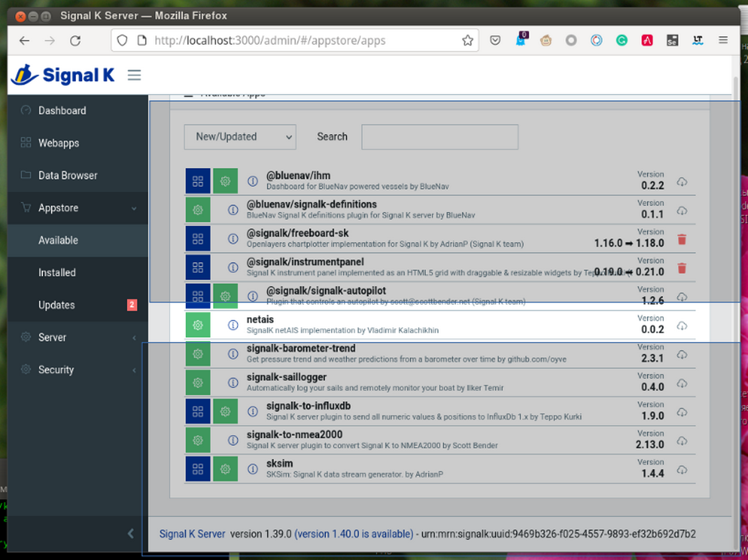Viewport: 748px width, 560px height.
Task: Click into the Search input field
Action: point(440,137)
